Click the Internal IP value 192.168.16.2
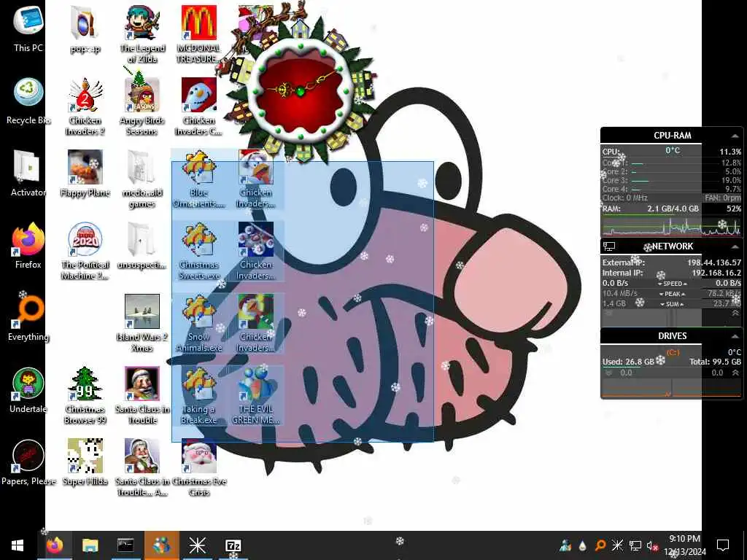Viewport: 747px width, 560px height. (x=716, y=273)
